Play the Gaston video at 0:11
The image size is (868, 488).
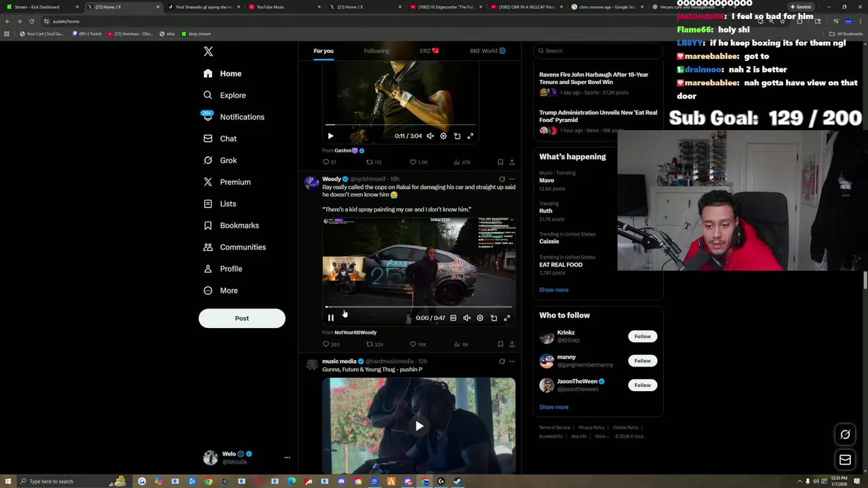tap(331, 136)
